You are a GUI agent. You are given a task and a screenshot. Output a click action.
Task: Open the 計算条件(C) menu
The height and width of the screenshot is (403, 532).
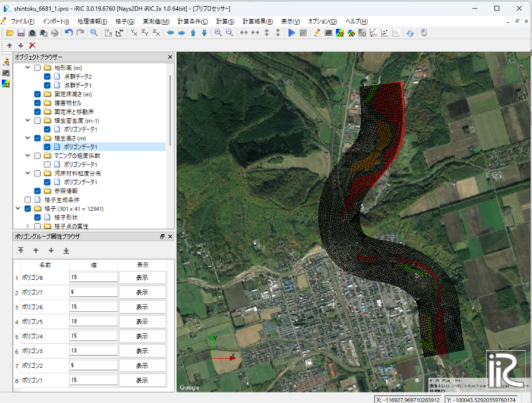193,21
